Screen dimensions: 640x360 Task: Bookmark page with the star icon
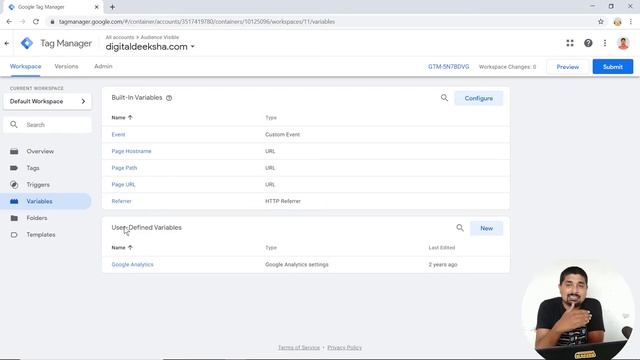pyautogui.click(x=600, y=22)
